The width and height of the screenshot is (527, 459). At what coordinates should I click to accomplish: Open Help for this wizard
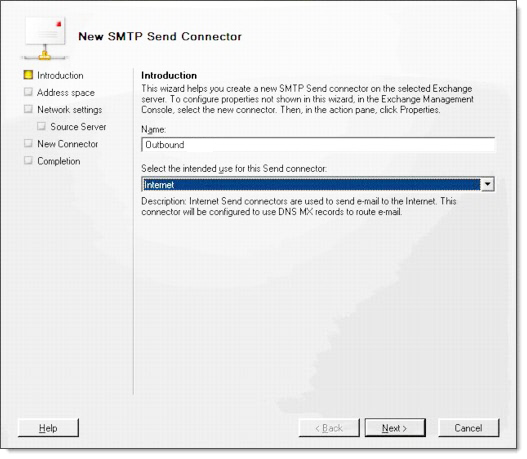[48, 428]
